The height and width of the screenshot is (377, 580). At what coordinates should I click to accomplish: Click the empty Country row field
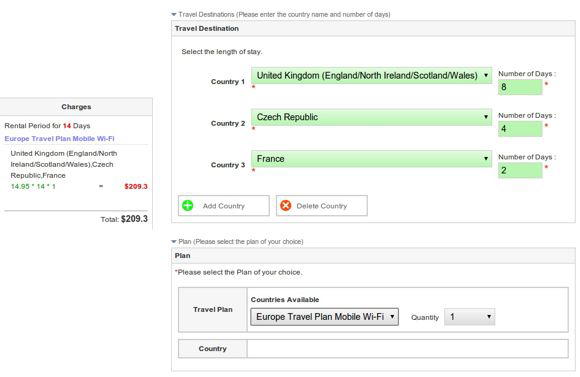408,349
